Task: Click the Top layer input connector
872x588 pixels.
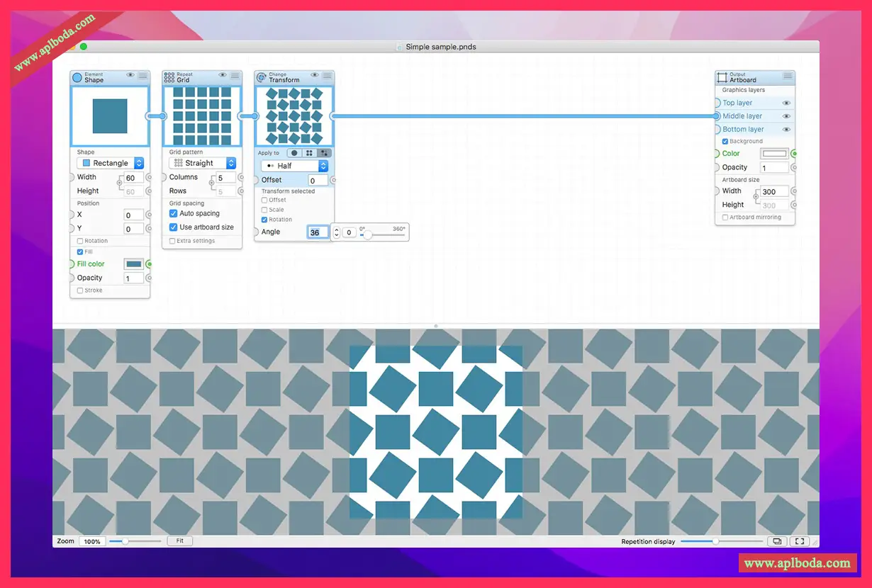Action: pos(717,103)
